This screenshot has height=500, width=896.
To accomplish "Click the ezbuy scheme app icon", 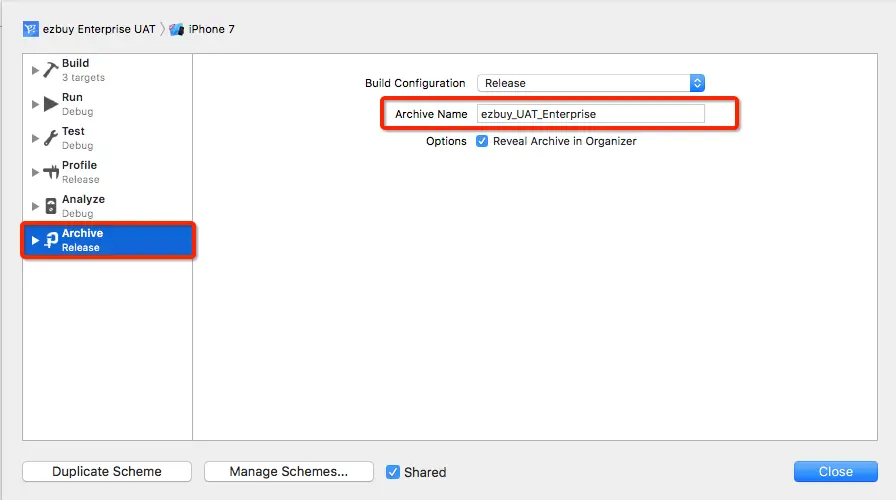I will 31,29.
